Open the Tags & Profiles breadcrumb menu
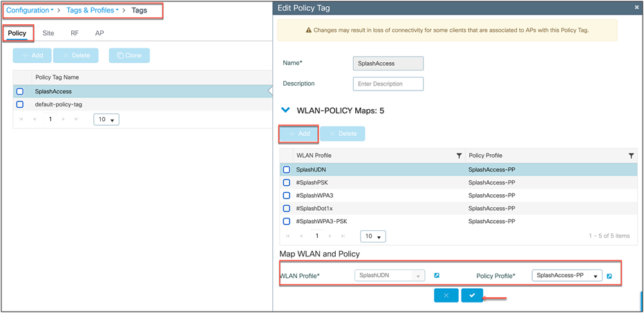This screenshot has height=313, width=644. [93, 10]
